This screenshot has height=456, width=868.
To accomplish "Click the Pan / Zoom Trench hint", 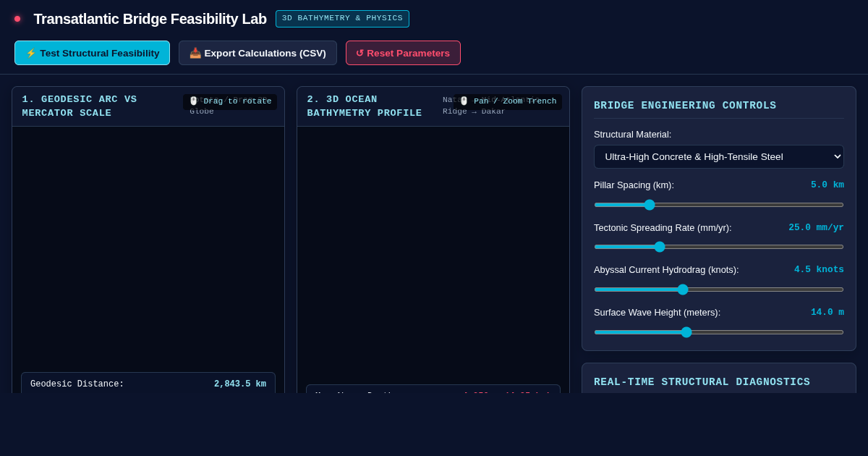I will (x=508, y=102).
